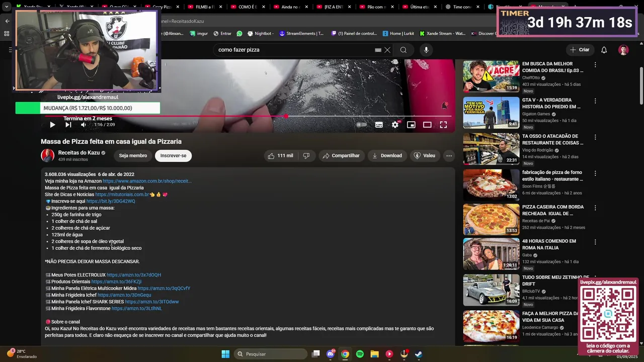Image resolution: width=644 pixels, height=362 pixels.
Task: Open more actions menu beside Valeu
Action: 449,156
